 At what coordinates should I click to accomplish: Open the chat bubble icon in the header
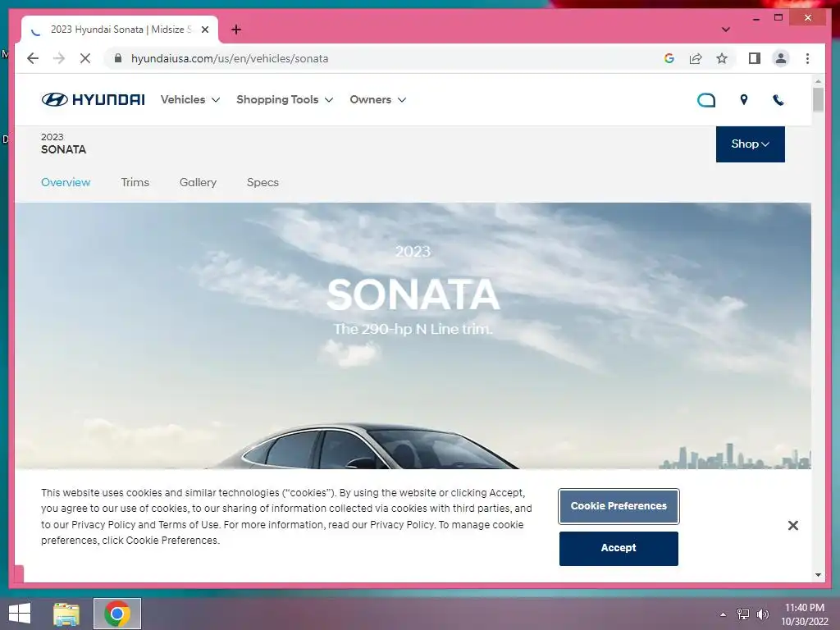pos(706,100)
